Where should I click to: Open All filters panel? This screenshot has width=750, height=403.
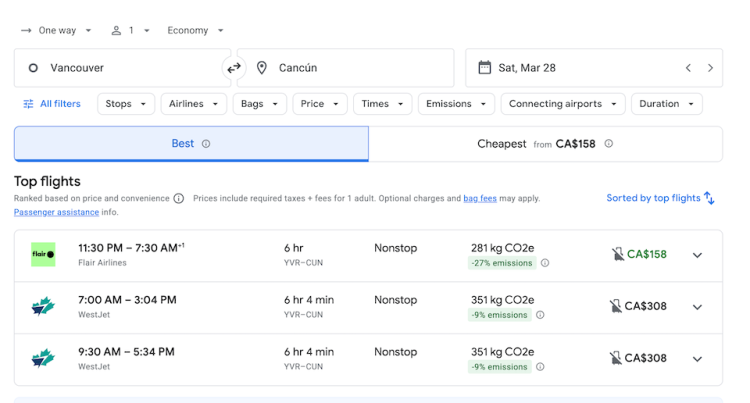pos(52,104)
